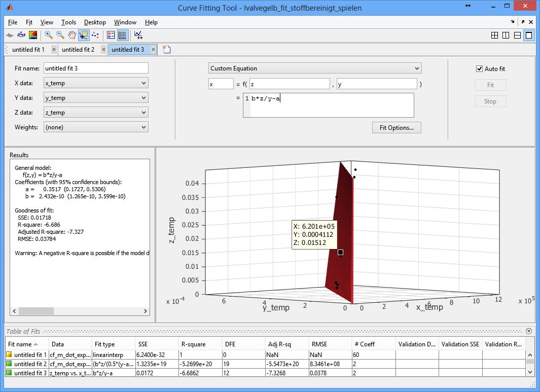Click the Exclude Outliers tool
Viewport: 540px width, 392px height.
[95, 35]
